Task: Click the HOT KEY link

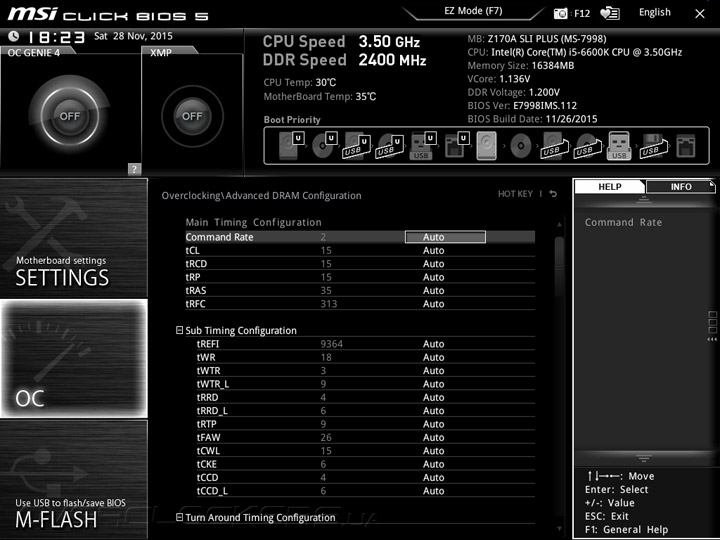Action: [x=515, y=194]
